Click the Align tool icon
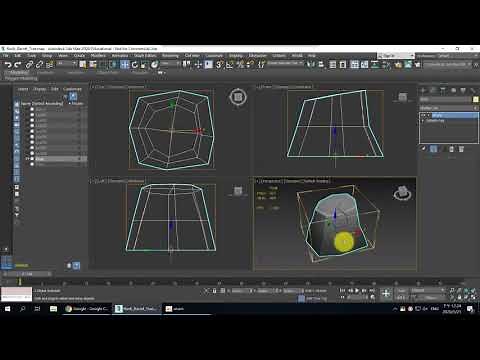This screenshot has width=480, height=360. click(x=321, y=65)
